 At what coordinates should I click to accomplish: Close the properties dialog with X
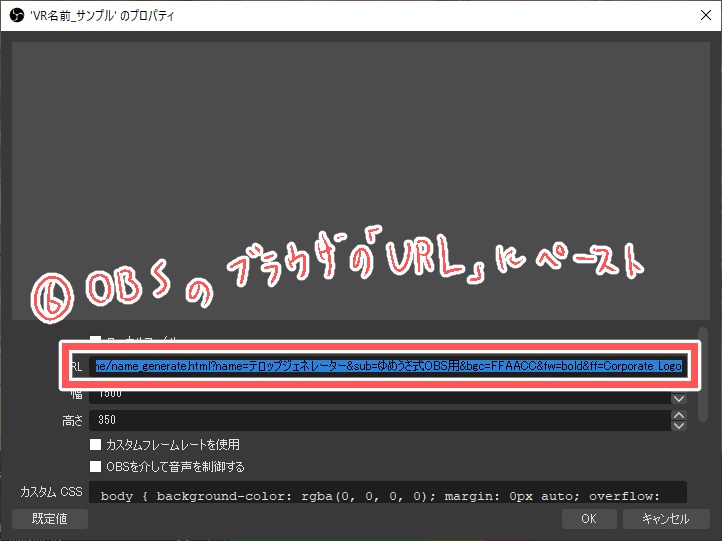coord(705,15)
